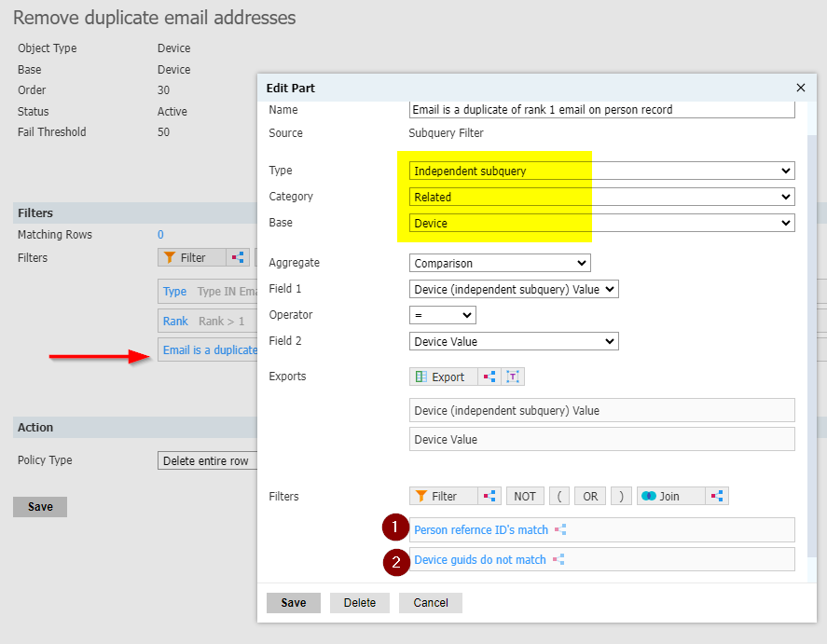Click tree icon after Person refernce ID's match
Screen dimensions: 827x644
pos(560,529)
